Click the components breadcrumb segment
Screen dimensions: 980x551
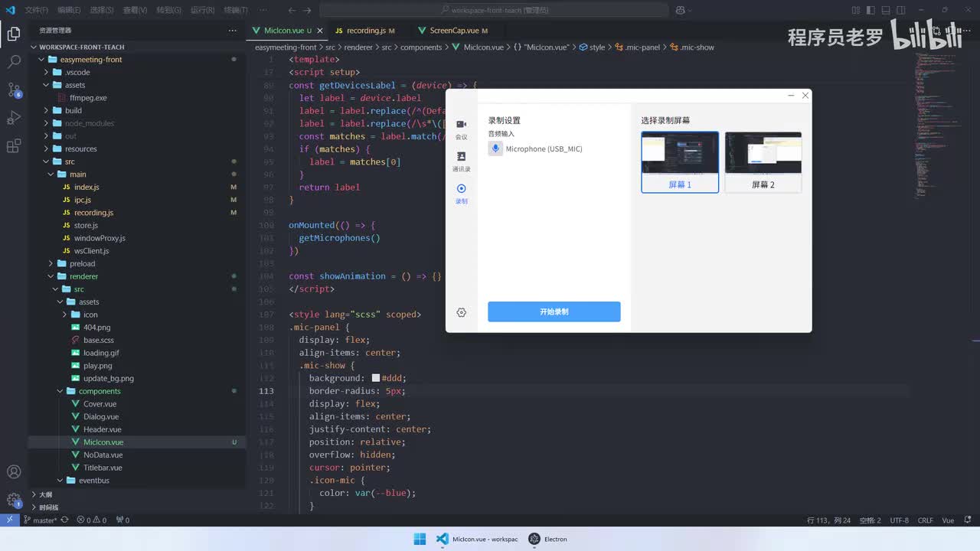tap(421, 47)
